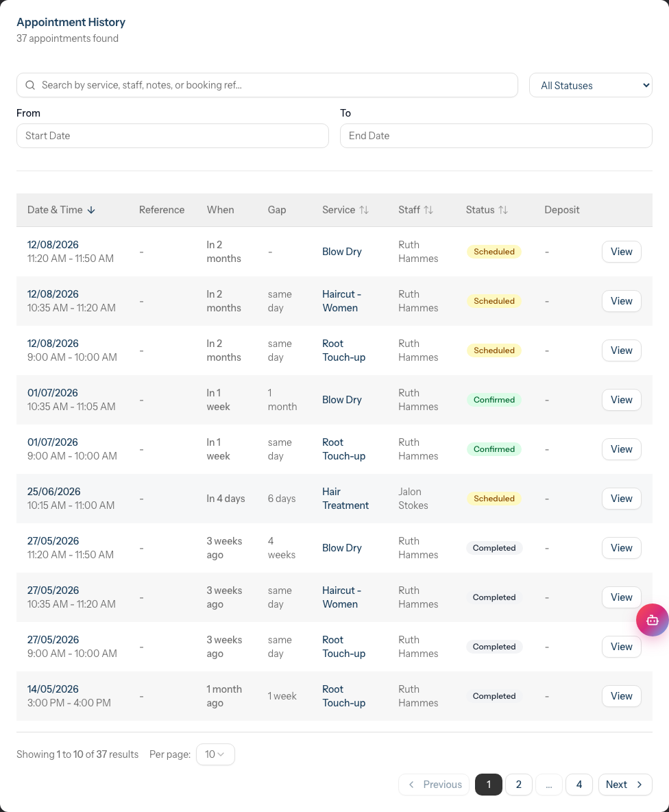The height and width of the screenshot is (812, 669).
Task: Open the All Statuses dropdown
Action: click(590, 85)
